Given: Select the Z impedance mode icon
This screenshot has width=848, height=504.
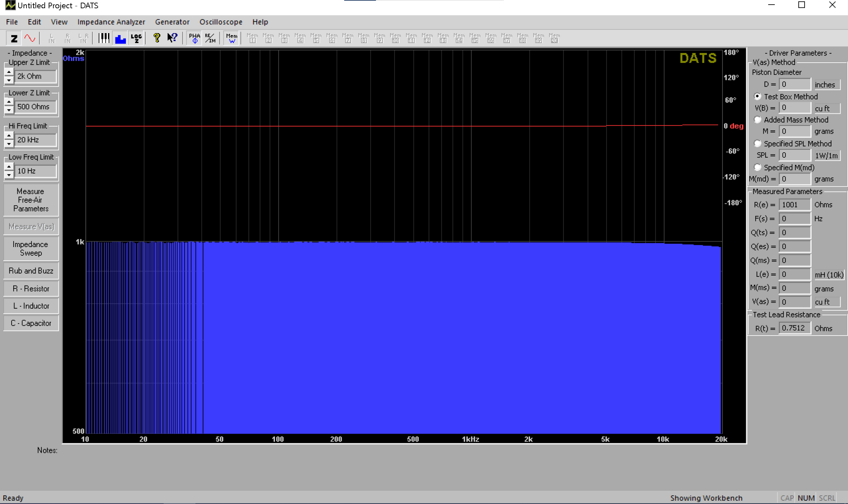Looking at the screenshot, I should coord(14,38).
